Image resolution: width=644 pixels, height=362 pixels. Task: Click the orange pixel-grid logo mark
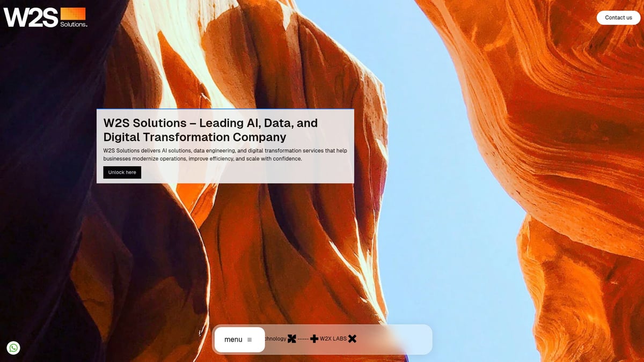pos(74,13)
